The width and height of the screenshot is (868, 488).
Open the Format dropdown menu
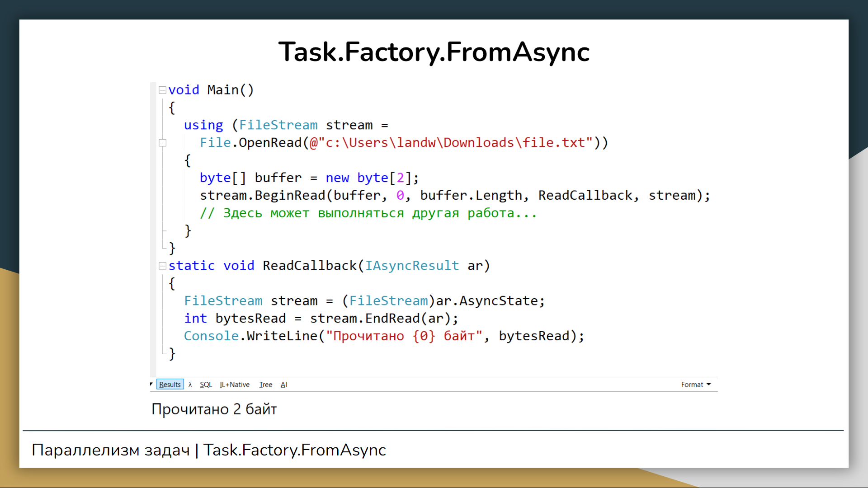point(696,385)
